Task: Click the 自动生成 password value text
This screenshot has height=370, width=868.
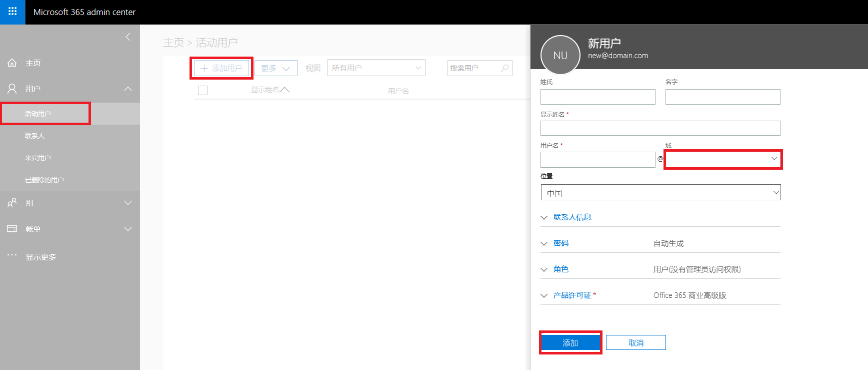Action: click(x=668, y=243)
